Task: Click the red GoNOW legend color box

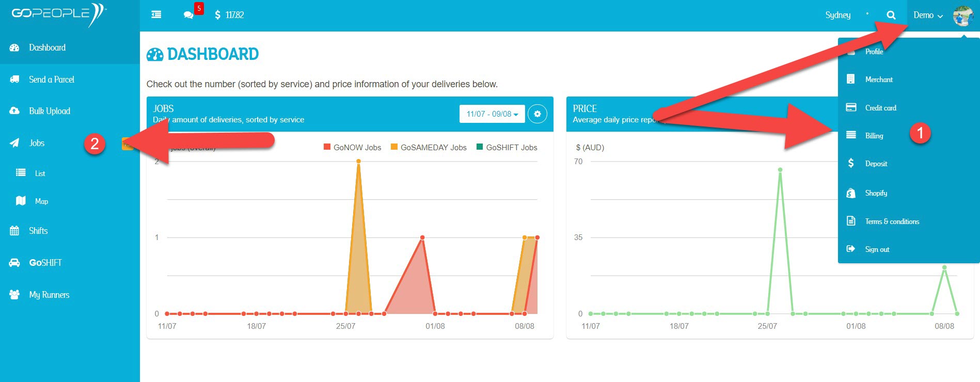Action: [327, 147]
